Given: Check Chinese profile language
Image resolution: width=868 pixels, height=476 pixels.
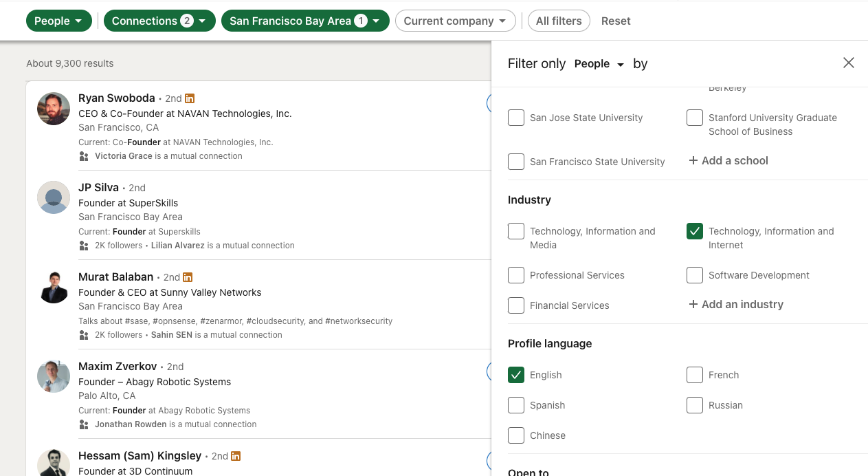Looking at the screenshot, I should pyautogui.click(x=516, y=435).
